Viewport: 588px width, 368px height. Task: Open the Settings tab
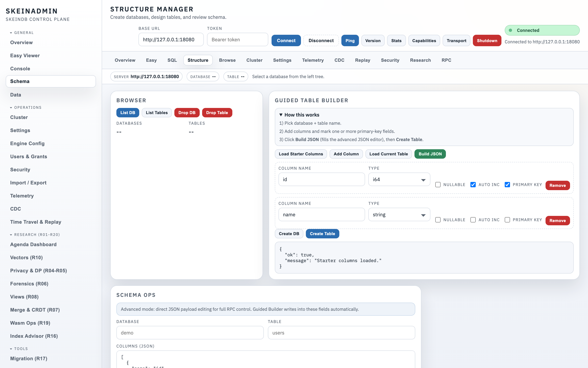[x=282, y=60]
